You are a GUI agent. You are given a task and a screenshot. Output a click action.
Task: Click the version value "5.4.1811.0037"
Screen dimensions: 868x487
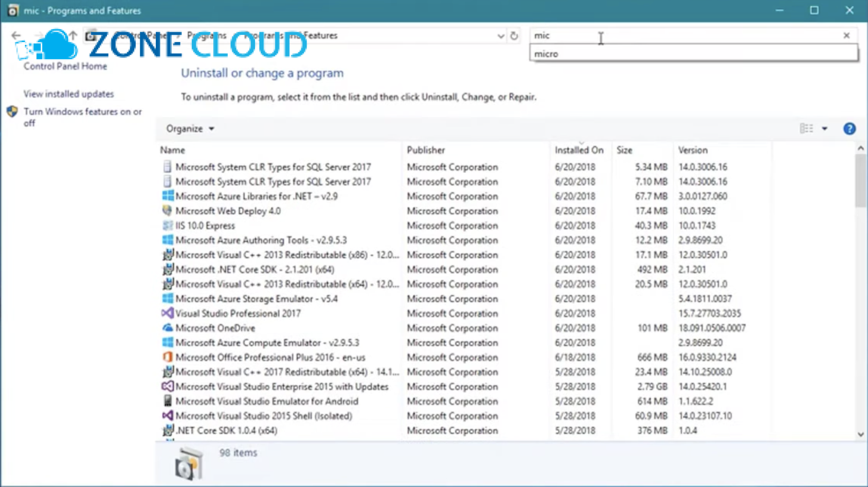point(705,299)
